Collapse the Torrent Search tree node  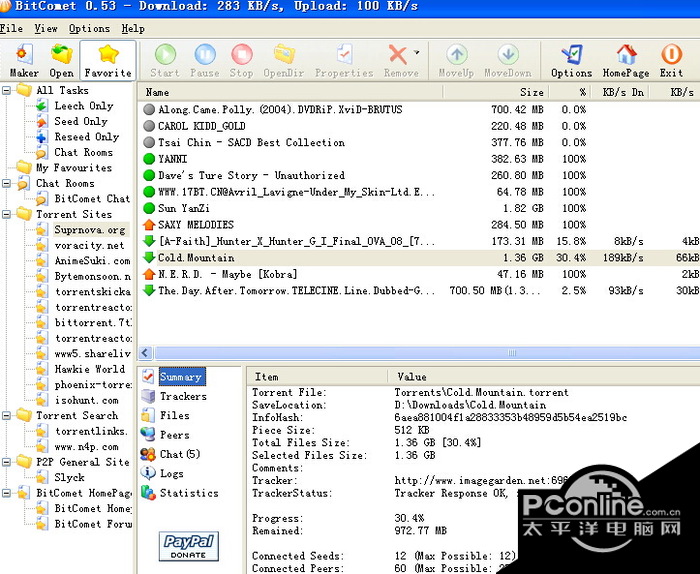pyautogui.click(x=7, y=416)
